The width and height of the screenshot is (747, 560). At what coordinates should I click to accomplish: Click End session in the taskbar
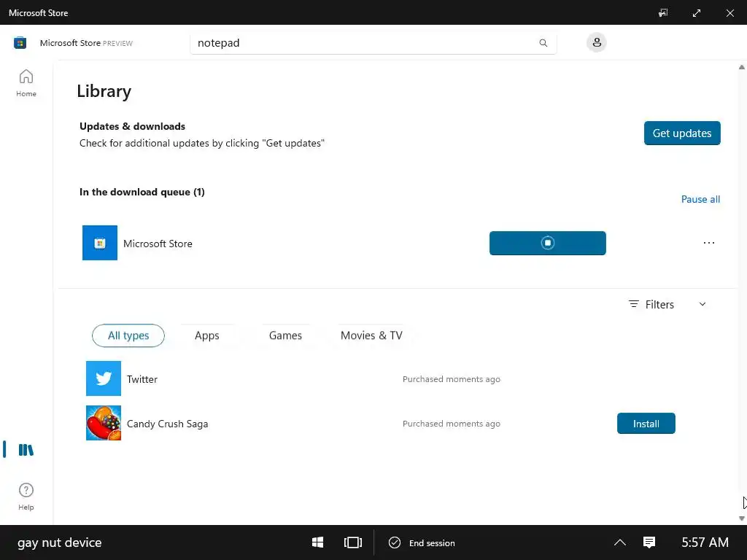point(422,542)
